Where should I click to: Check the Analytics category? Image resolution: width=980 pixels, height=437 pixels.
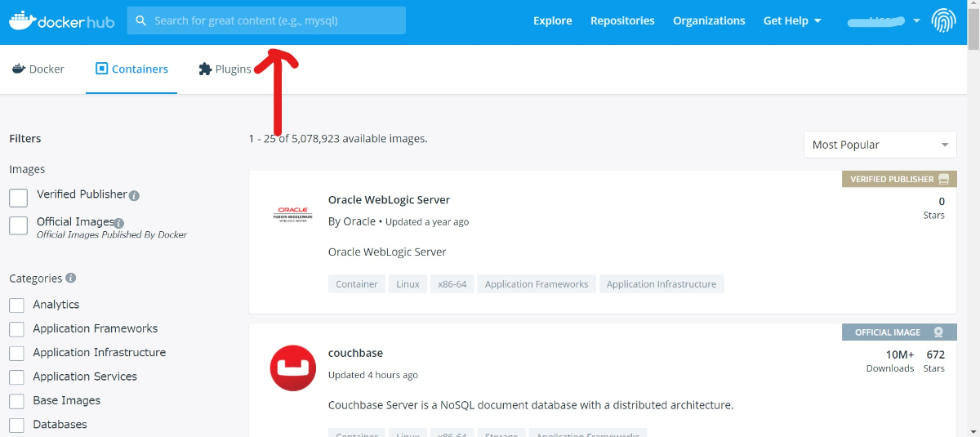[16, 305]
